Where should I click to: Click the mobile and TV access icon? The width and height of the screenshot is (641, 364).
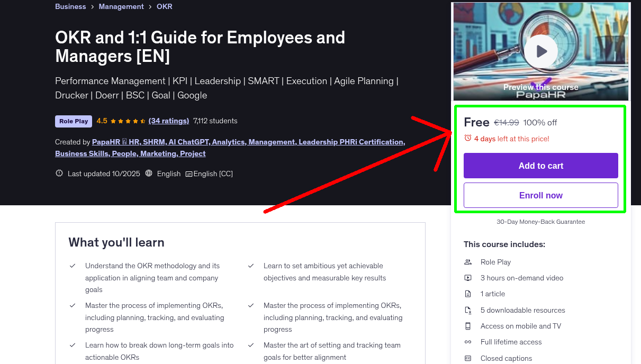[468, 326]
